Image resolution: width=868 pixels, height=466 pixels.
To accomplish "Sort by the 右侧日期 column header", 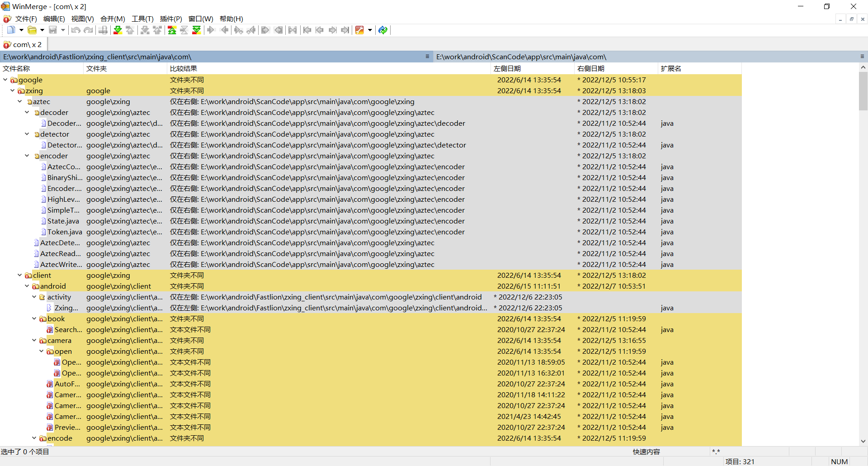I will [616, 68].
